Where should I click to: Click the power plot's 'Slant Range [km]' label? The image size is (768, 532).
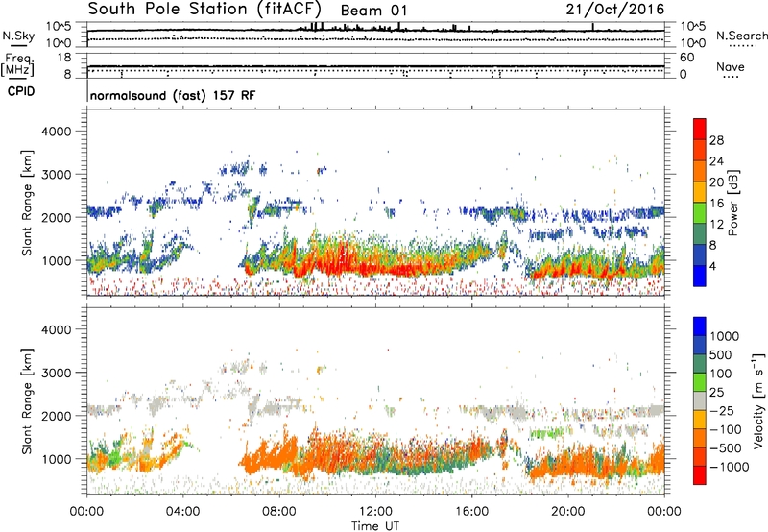[x=27, y=203]
